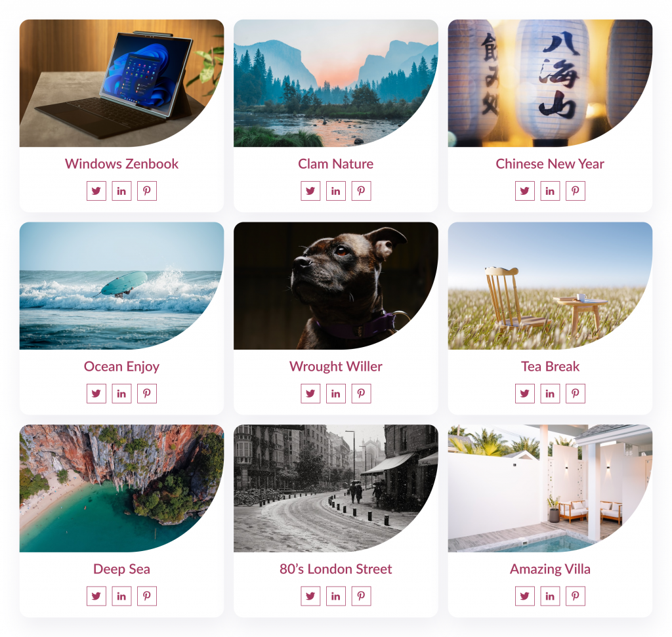Share Clam Nature on LinkedIn
This screenshot has width=672, height=637.
pos(335,191)
